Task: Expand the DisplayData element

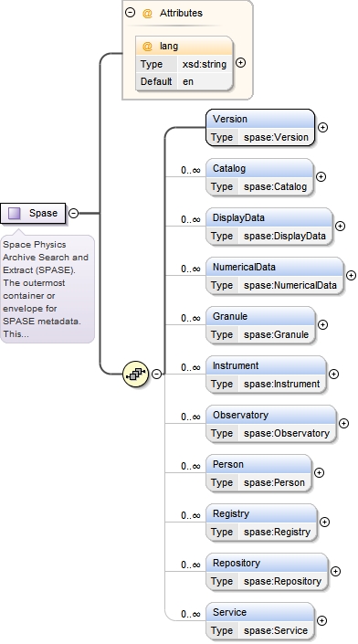Action: (340, 227)
